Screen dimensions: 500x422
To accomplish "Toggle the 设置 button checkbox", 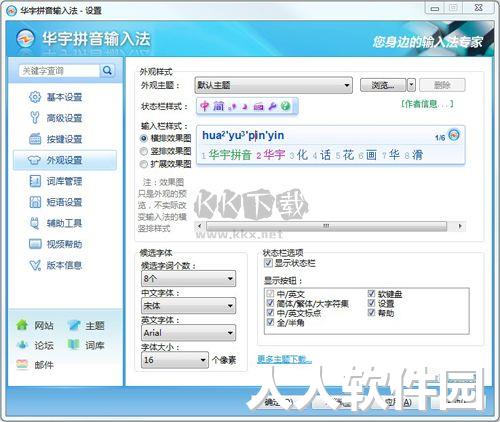I will (x=371, y=303).
